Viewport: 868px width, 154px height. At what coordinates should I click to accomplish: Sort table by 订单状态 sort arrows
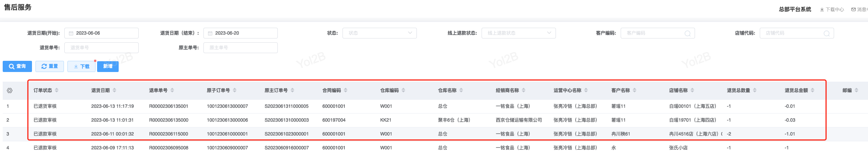[x=57, y=90]
